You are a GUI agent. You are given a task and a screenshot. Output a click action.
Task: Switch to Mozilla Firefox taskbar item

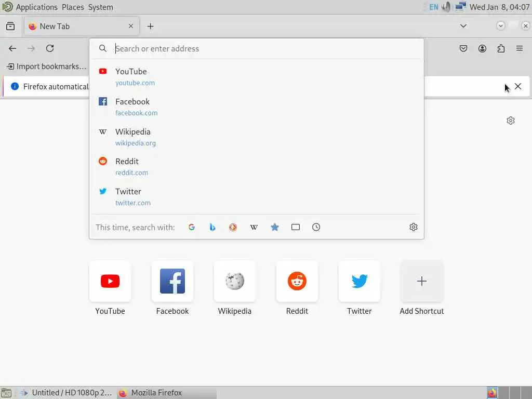pos(167,393)
